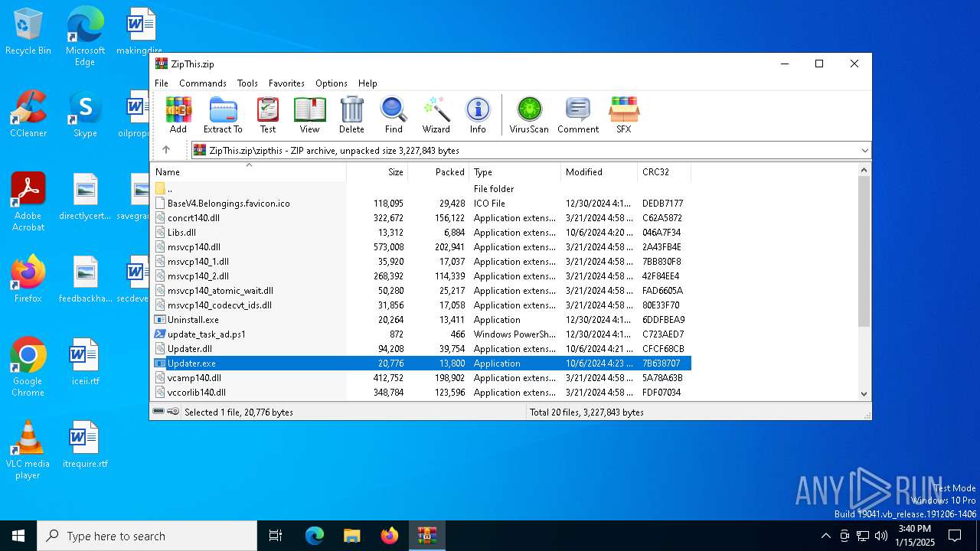
Task: Open Microsoft Edge desktop shortcut
Action: pyautogui.click(x=85, y=37)
